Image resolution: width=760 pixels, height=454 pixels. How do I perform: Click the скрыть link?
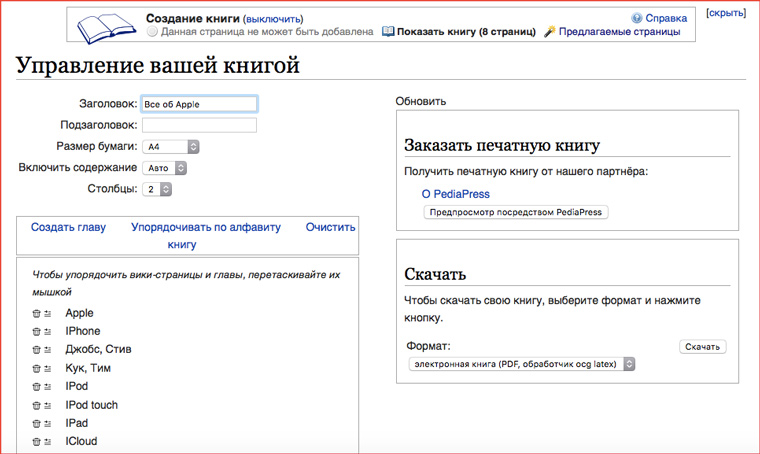[726, 13]
